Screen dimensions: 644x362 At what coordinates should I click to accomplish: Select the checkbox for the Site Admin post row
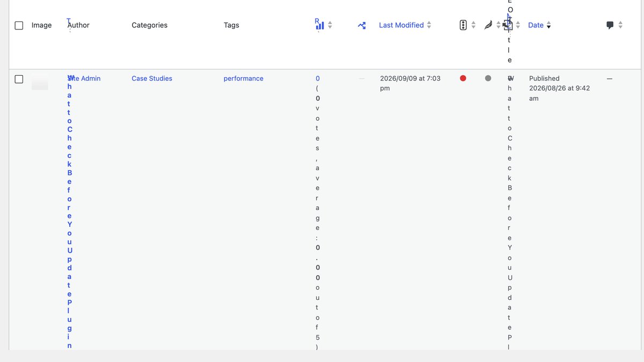tap(19, 79)
